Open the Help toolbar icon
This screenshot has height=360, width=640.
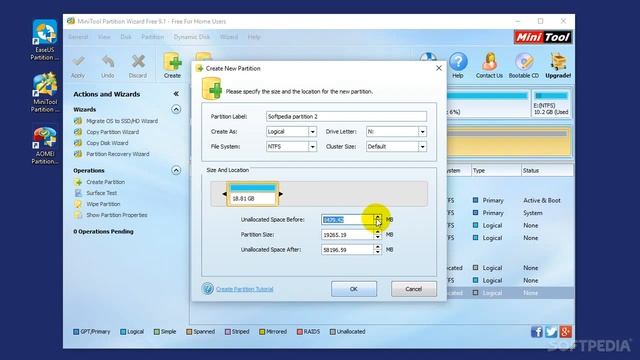click(458, 65)
